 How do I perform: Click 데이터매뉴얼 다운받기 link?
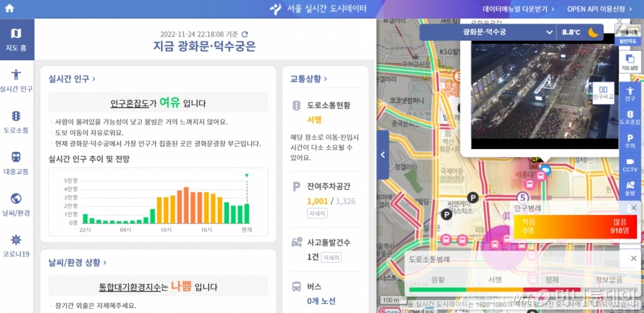[518, 9]
